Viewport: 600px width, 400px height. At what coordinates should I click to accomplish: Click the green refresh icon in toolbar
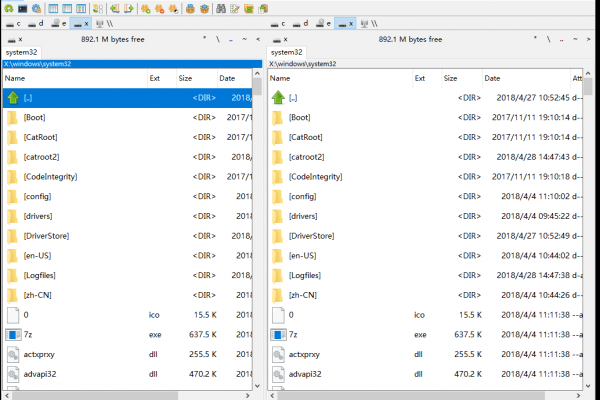tap(9, 8)
